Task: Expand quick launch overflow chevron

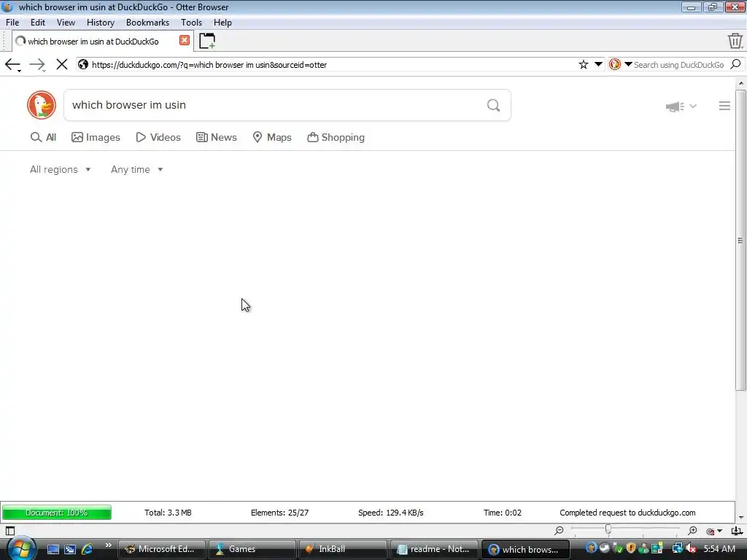Action: (x=108, y=545)
